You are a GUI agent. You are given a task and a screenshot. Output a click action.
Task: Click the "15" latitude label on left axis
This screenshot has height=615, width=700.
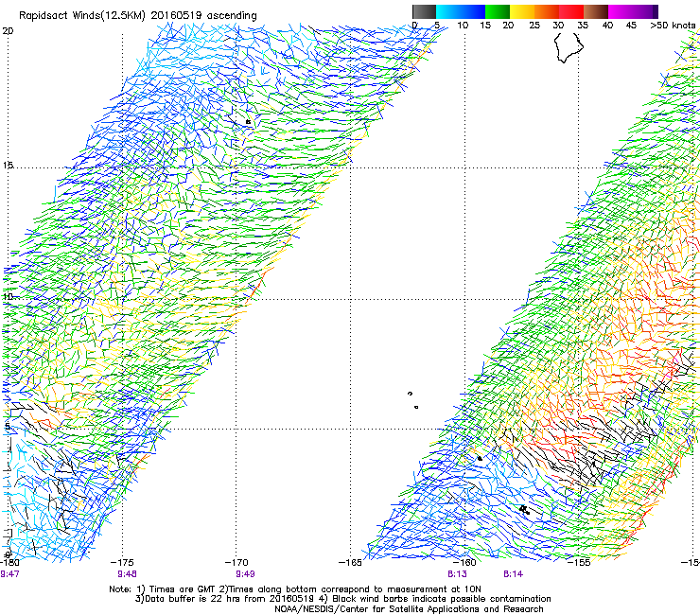(x=8, y=166)
